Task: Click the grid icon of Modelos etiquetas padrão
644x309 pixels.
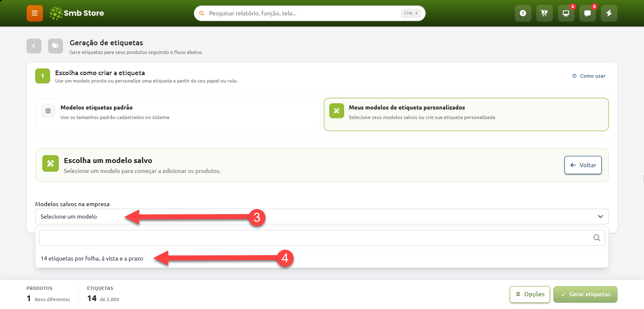Action: tap(48, 111)
